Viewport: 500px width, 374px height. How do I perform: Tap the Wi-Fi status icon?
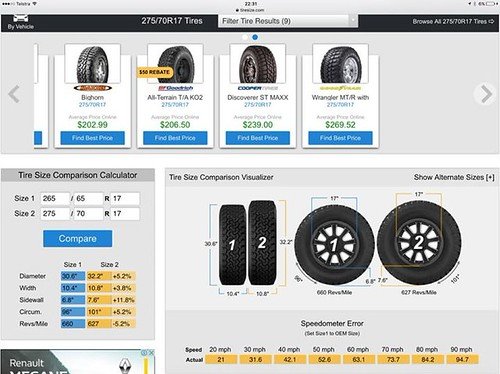click(34, 4)
